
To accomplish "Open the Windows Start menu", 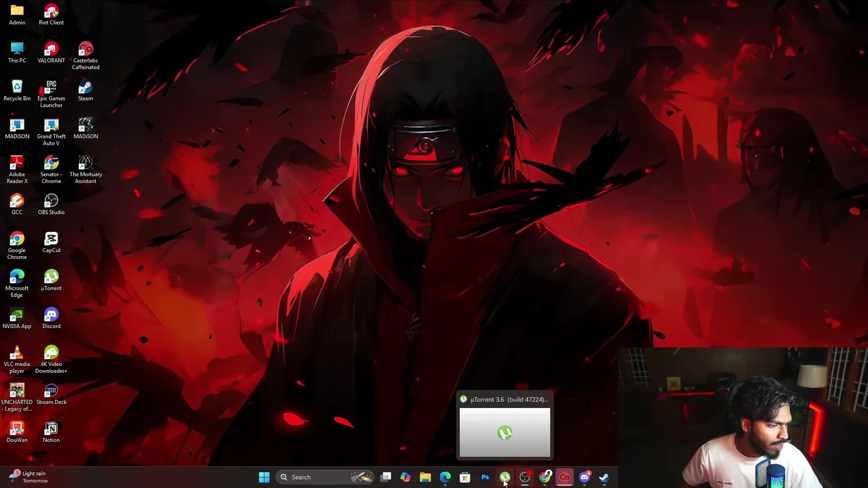I will (264, 477).
